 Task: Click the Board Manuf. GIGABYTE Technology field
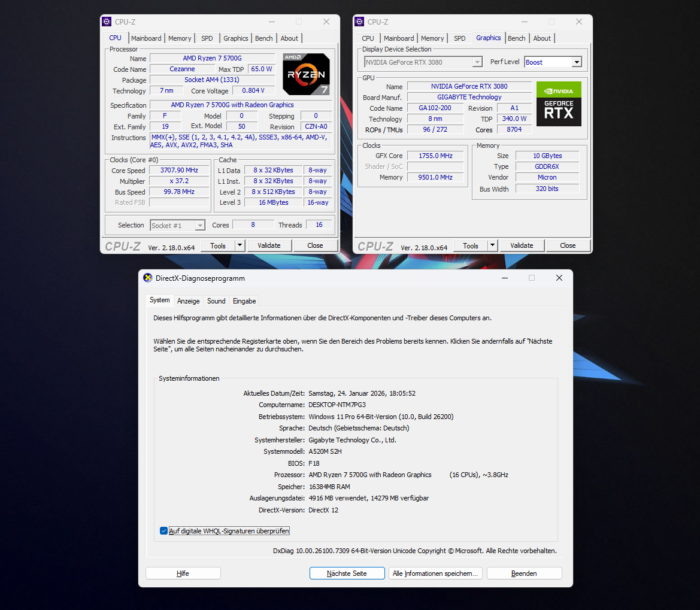(x=469, y=97)
